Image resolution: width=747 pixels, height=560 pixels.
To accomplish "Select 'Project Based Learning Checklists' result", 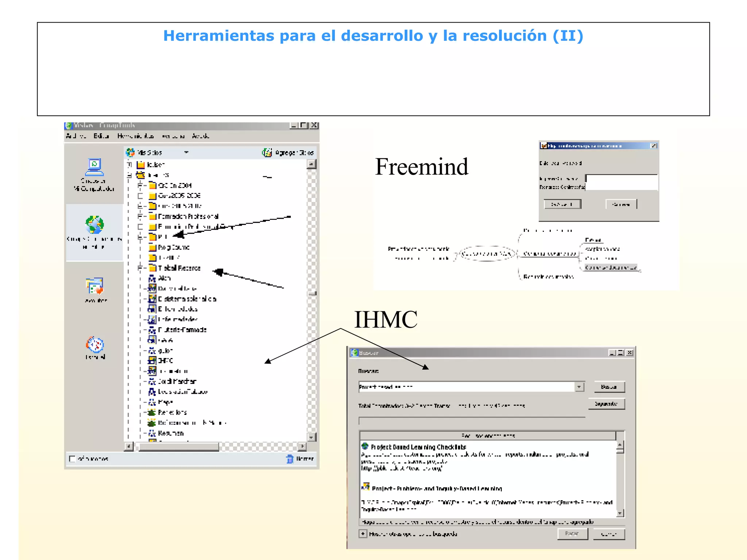I will click(418, 447).
